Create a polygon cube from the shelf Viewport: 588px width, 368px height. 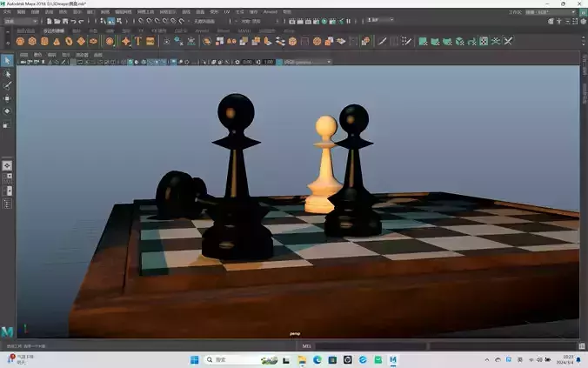(x=32, y=41)
